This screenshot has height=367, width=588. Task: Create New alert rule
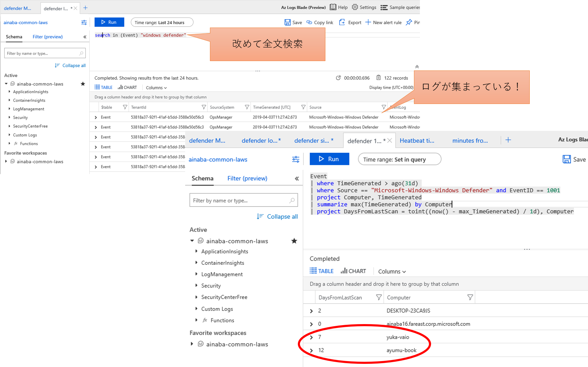[x=383, y=22]
